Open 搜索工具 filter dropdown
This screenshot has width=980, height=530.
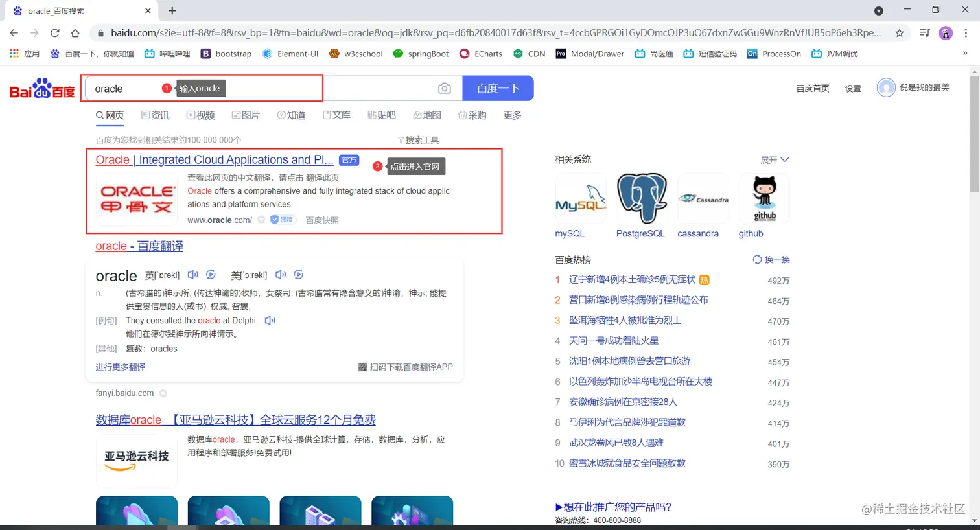pyautogui.click(x=418, y=140)
